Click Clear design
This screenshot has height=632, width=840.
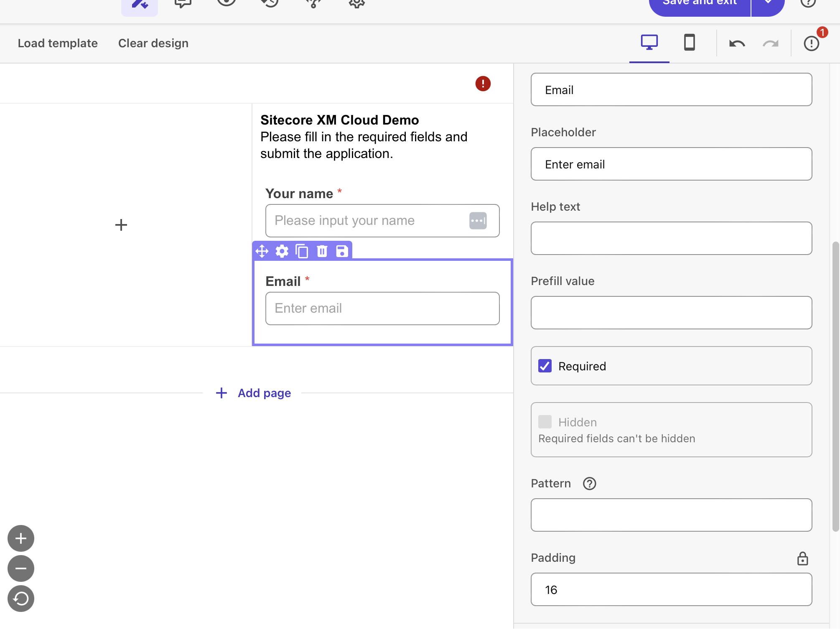tap(153, 43)
